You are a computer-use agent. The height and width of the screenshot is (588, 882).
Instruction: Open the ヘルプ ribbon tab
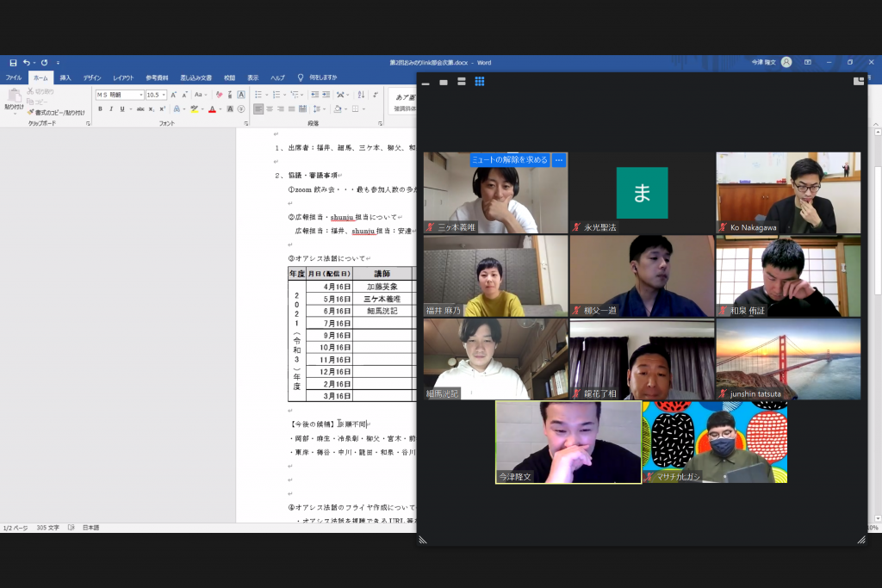pos(277,77)
